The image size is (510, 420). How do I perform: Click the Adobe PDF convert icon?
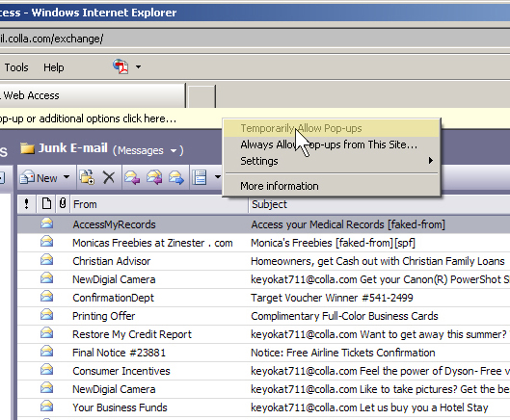pyautogui.click(x=121, y=66)
